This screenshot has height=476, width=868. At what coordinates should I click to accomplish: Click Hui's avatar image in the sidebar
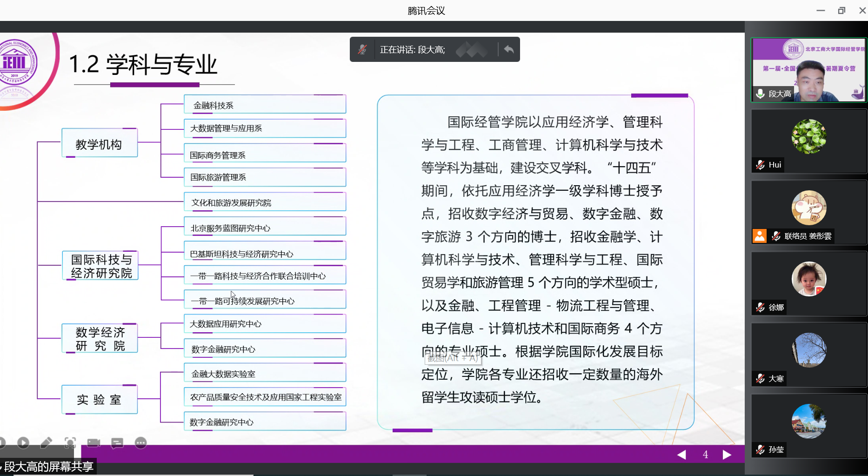(x=809, y=136)
